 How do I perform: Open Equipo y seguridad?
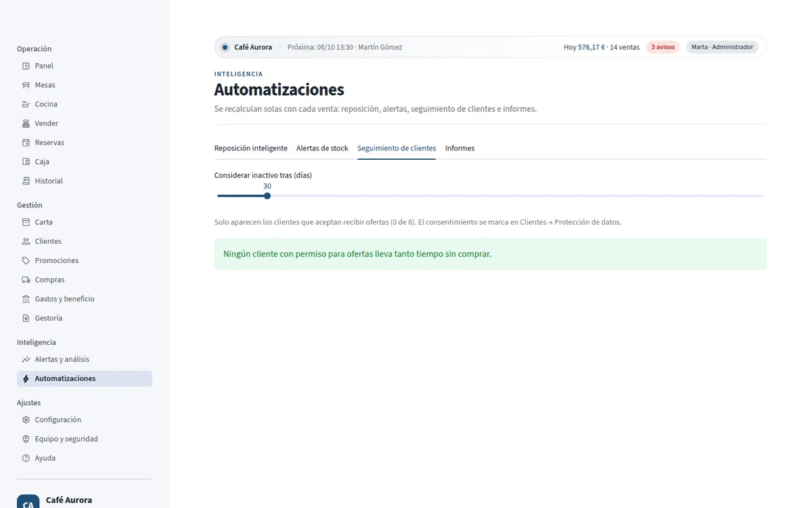85,439
